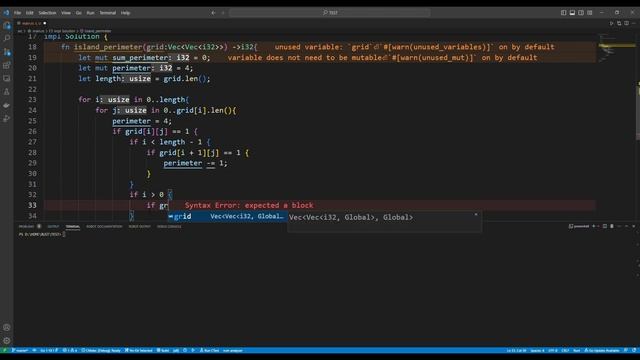Click the rust-analyzer status bar item
The height and width of the screenshot is (360, 640).
(x=233, y=350)
